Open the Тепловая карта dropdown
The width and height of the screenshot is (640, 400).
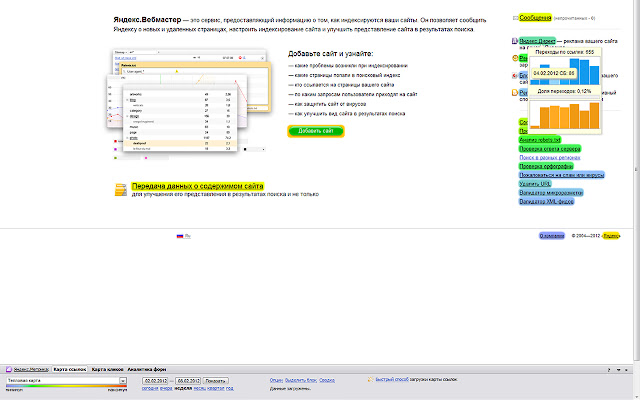(x=123, y=381)
